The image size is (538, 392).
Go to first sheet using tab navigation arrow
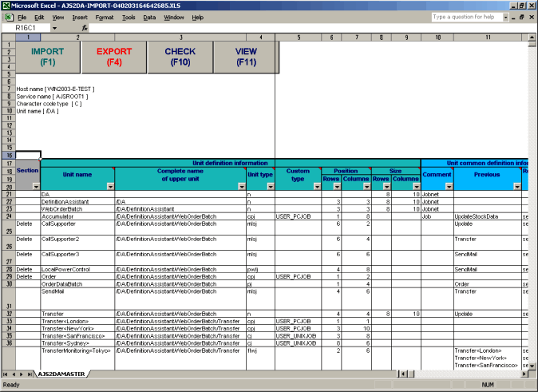[x=6, y=374]
